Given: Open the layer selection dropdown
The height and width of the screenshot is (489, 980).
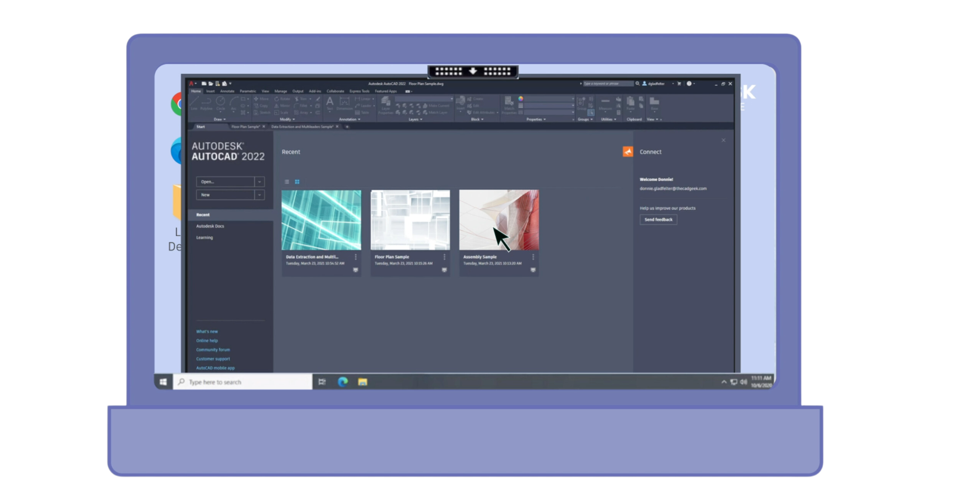Looking at the screenshot, I should tap(423, 99).
